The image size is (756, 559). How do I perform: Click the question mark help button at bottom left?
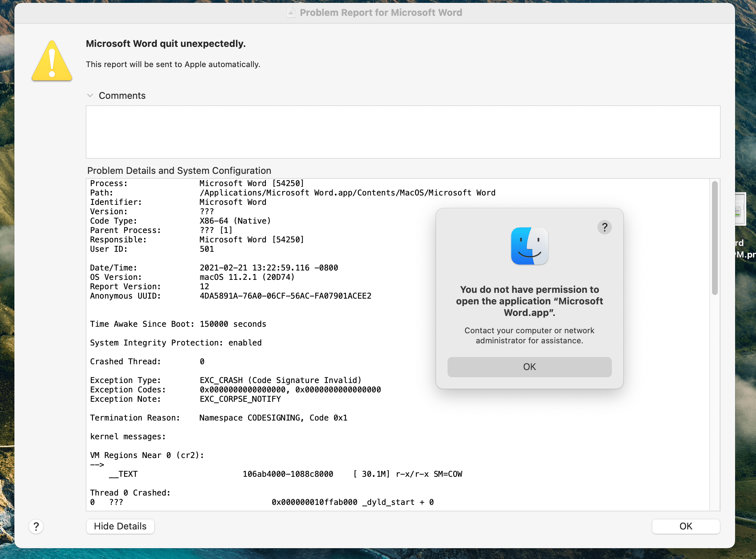tap(36, 527)
